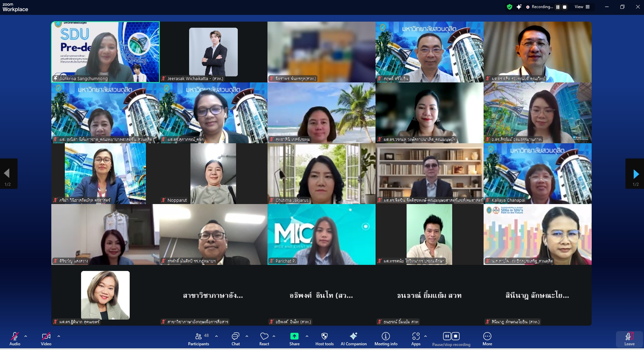Image resolution: width=644 pixels, height=350 pixels.
Task: Turn on the camera Video button
Action: (46, 339)
